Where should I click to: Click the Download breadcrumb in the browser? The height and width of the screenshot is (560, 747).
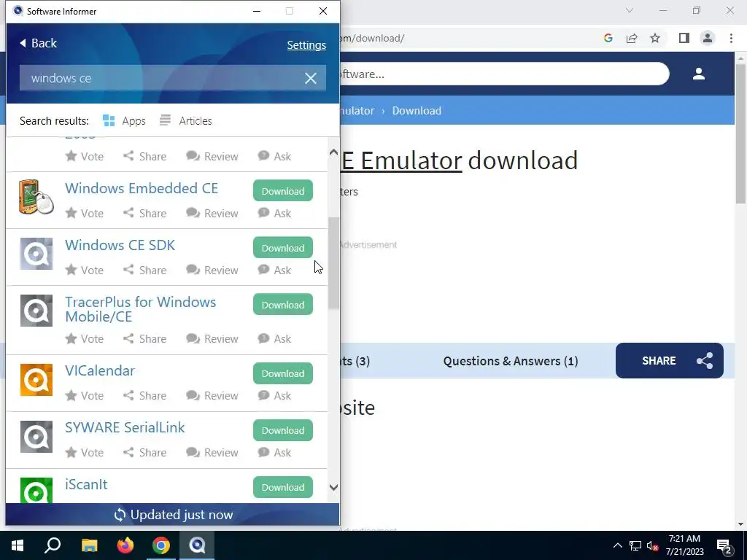(x=417, y=111)
